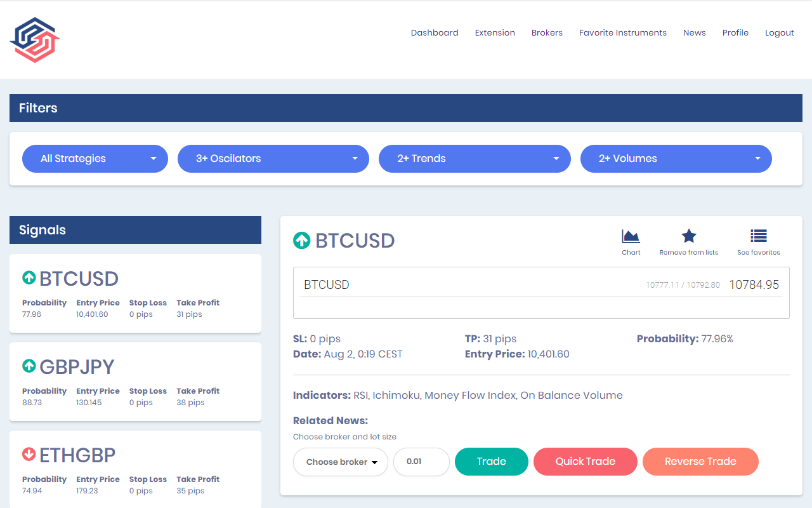Screen dimensions: 812x508
Task: Open the Extension nav item
Action: point(495,33)
